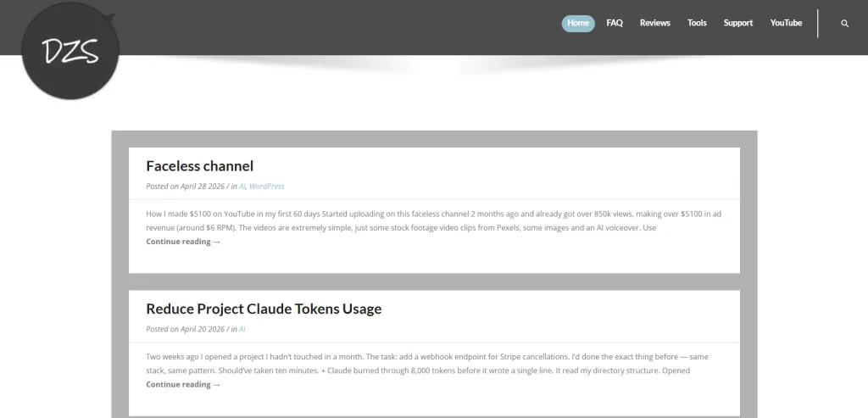
Task: Continue reading the Claude Tokens post
Action: [x=183, y=385]
